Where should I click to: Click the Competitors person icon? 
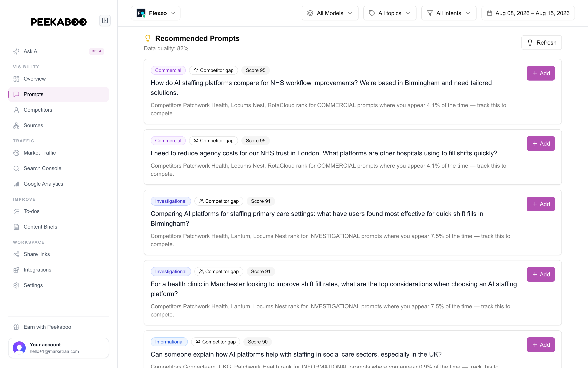tap(16, 110)
